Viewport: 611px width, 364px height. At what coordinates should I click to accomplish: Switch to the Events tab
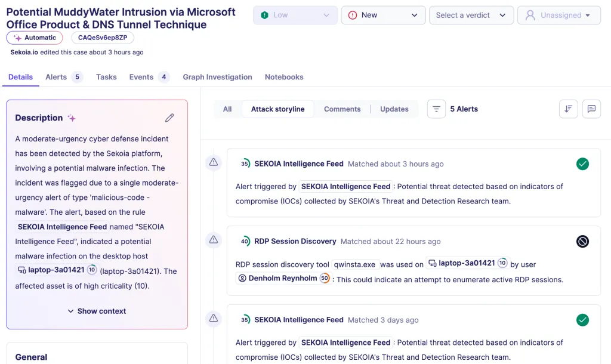click(150, 77)
